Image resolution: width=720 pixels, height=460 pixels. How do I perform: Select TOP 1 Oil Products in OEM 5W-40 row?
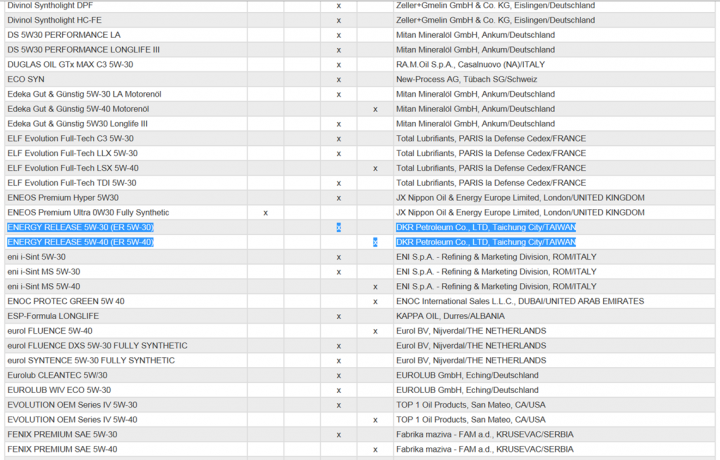click(471, 420)
